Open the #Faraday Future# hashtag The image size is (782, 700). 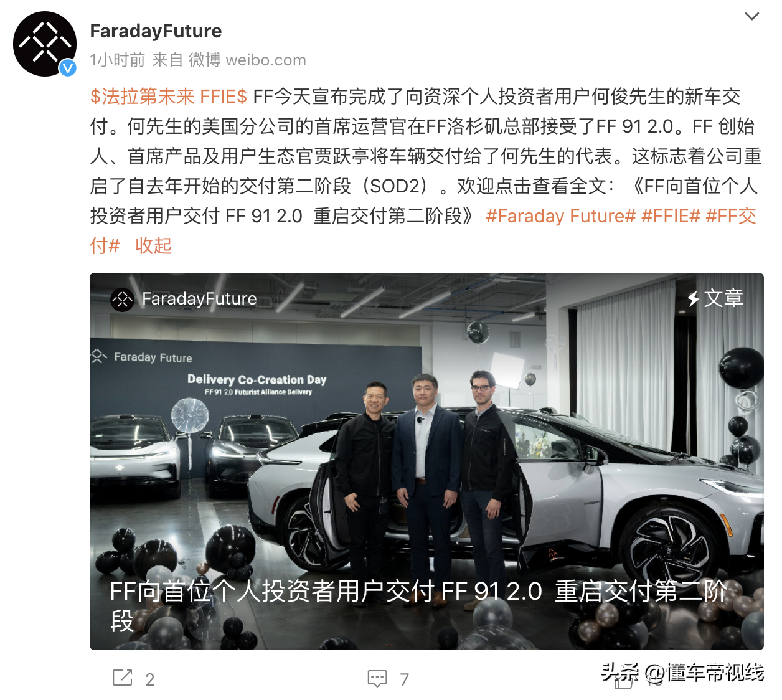(561, 216)
